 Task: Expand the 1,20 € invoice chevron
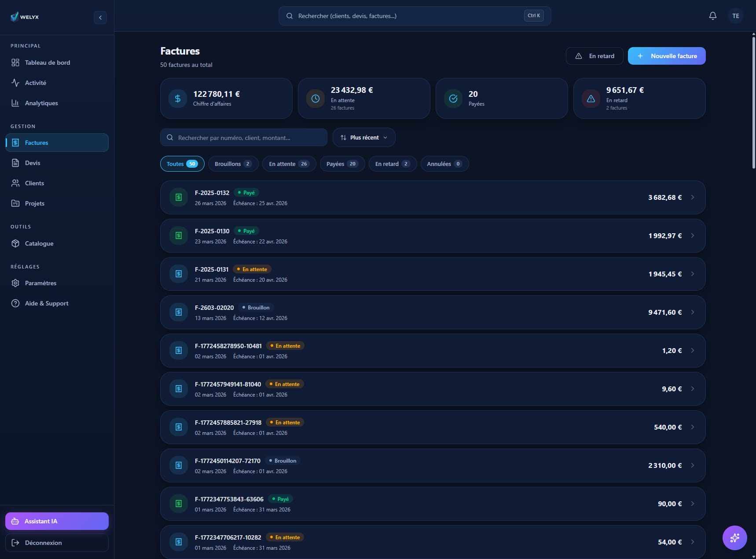point(693,351)
